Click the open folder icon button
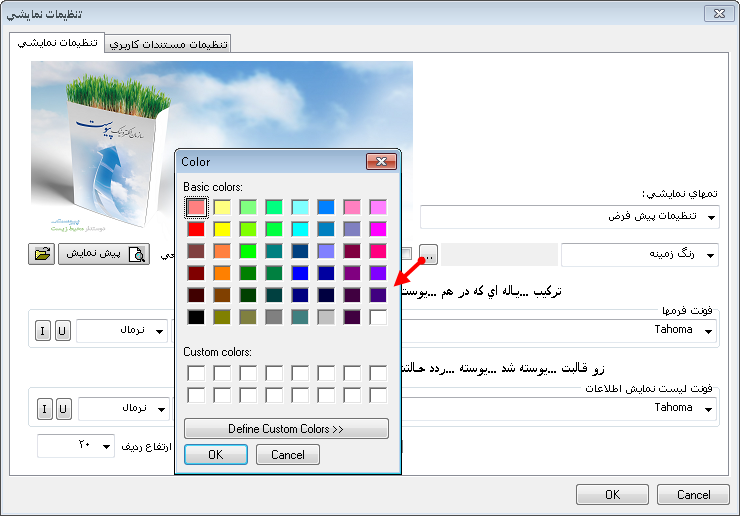The image size is (740, 516). 41,254
